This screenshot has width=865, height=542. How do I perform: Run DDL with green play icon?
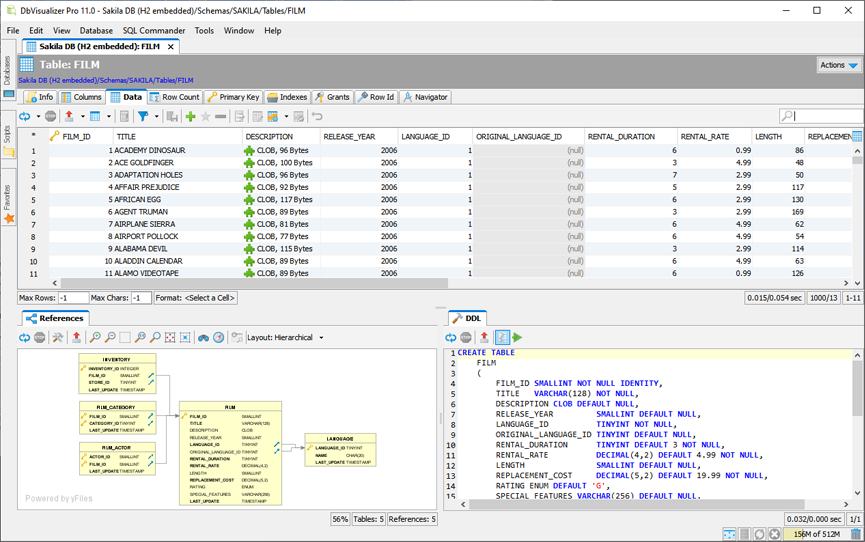(517, 337)
